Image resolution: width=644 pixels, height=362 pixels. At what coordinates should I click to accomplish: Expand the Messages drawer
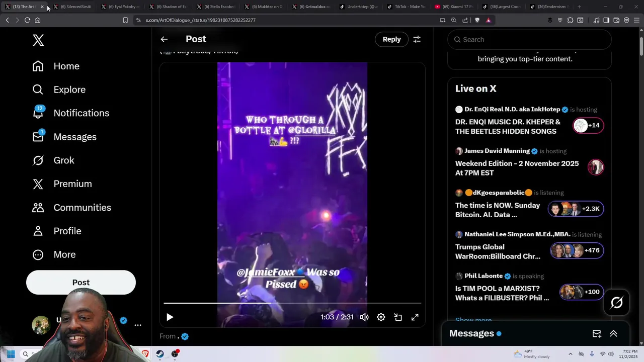[x=613, y=334]
